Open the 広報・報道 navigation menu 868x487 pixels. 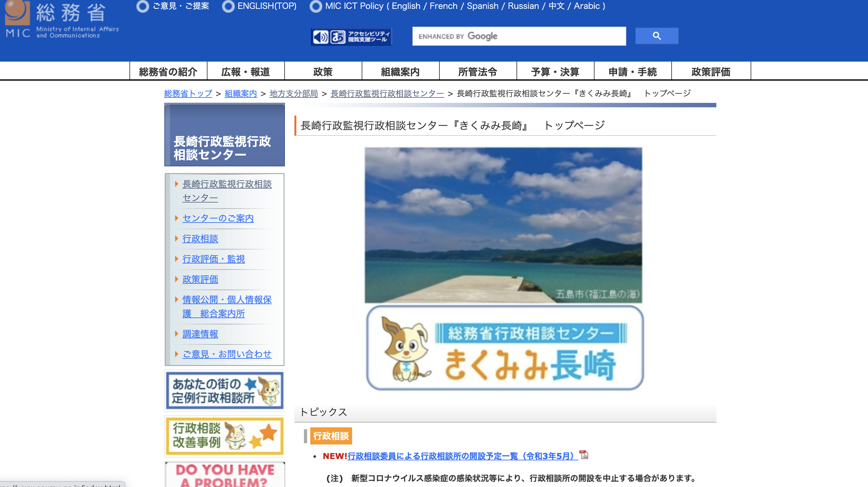tap(245, 71)
